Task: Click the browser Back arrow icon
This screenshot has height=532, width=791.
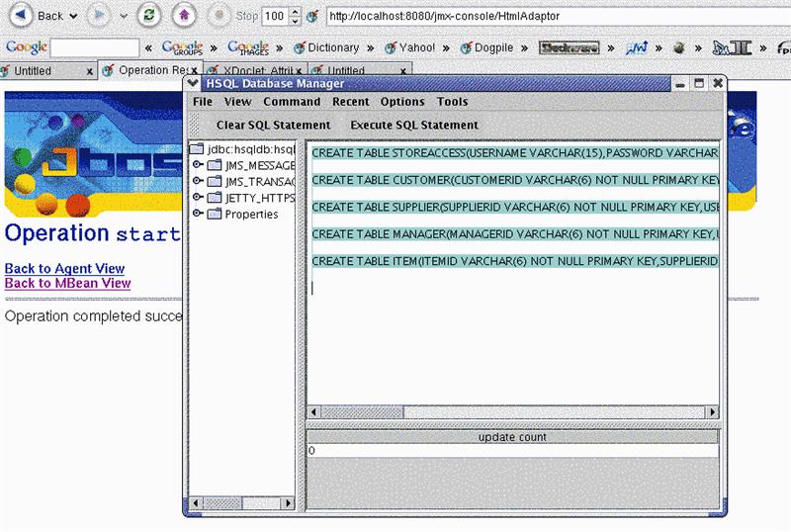Action: 21,16
